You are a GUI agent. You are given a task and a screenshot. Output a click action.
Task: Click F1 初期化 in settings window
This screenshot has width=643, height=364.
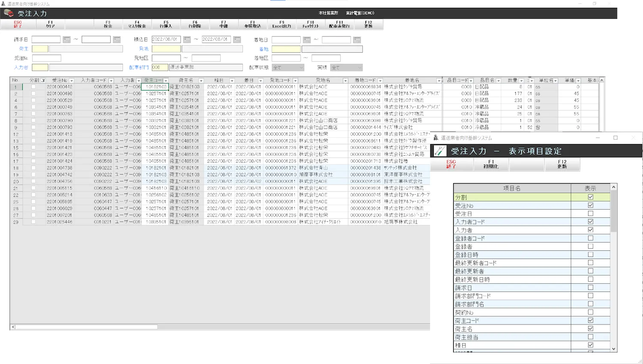point(491,164)
